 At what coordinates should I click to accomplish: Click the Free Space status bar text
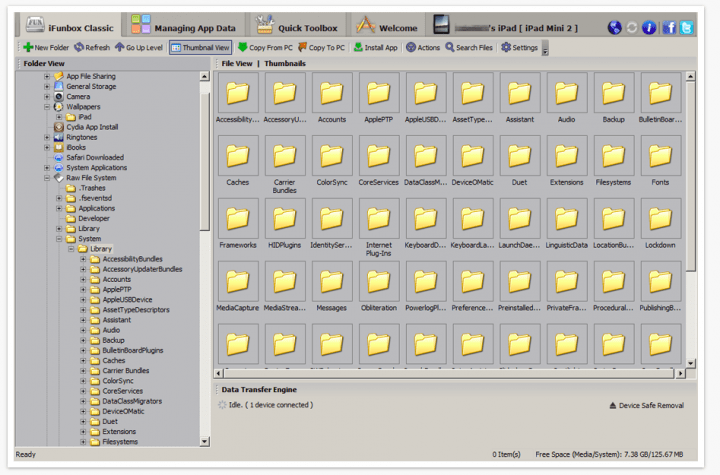(x=609, y=454)
